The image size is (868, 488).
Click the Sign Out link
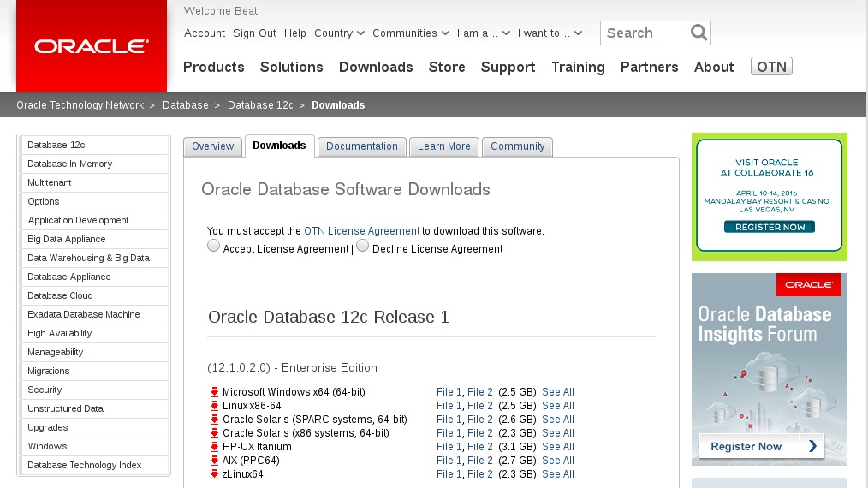coord(254,33)
